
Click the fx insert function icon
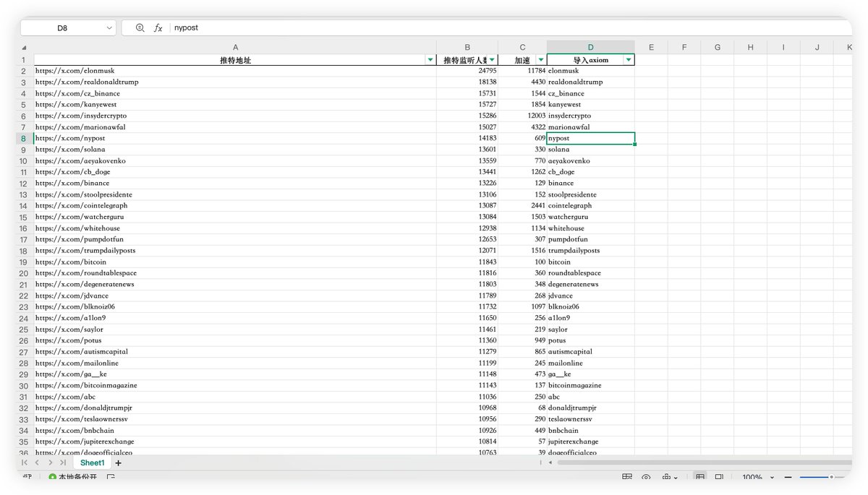pos(158,27)
